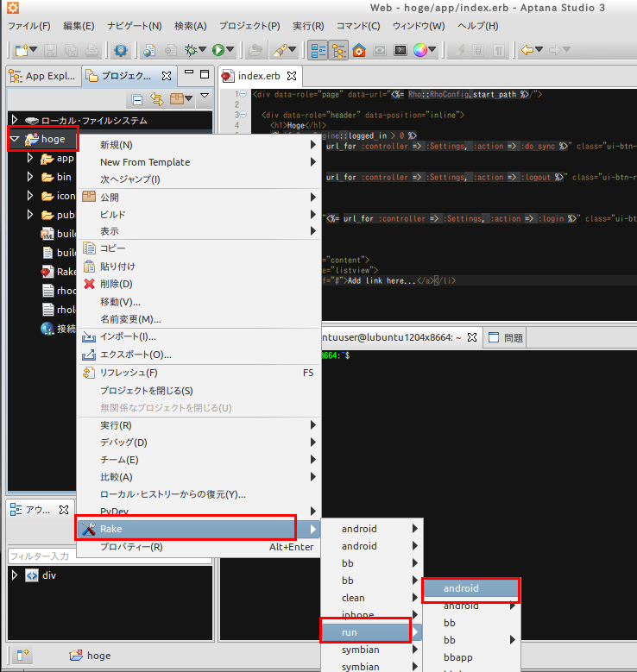Click the Rake file in project tree
Image resolution: width=637 pixels, height=672 pixels.
[x=59, y=272]
